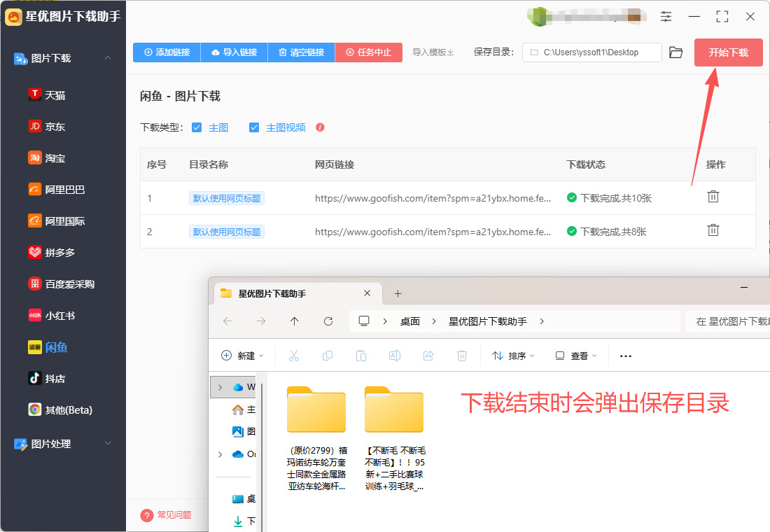Click the Copy icon in explorer toolbar
Viewport: 770px width, 532px height.
click(x=328, y=356)
